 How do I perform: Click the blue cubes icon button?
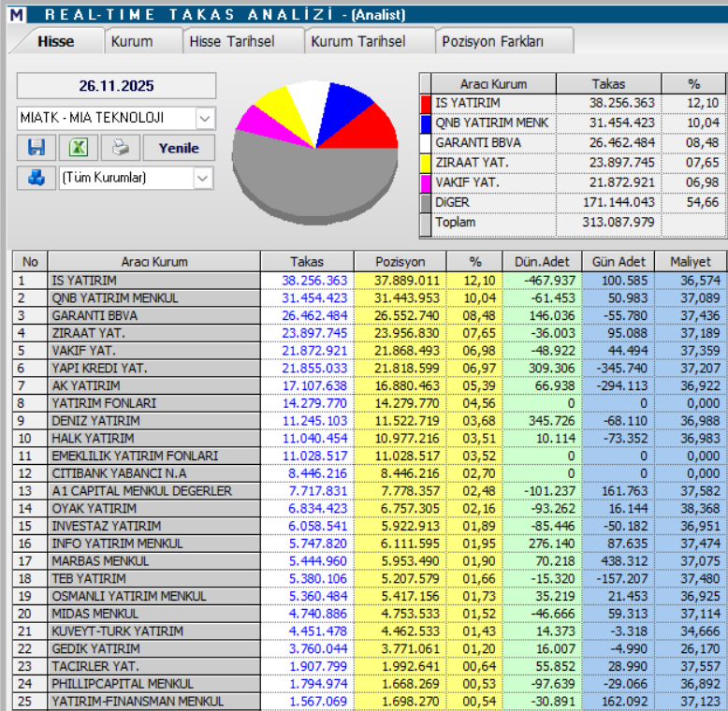[x=36, y=178]
